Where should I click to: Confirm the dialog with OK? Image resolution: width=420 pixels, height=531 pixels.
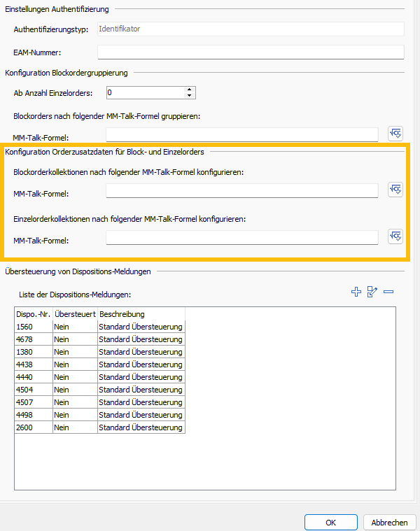331,522
